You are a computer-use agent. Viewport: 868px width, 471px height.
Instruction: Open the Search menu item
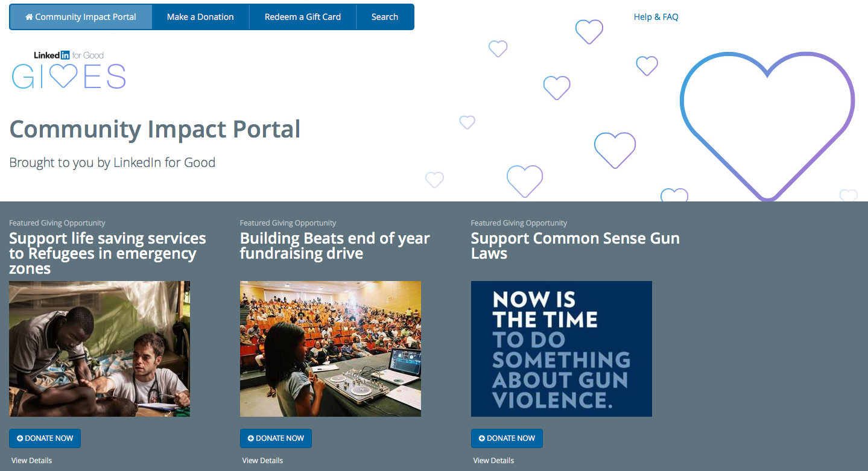[384, 17]
